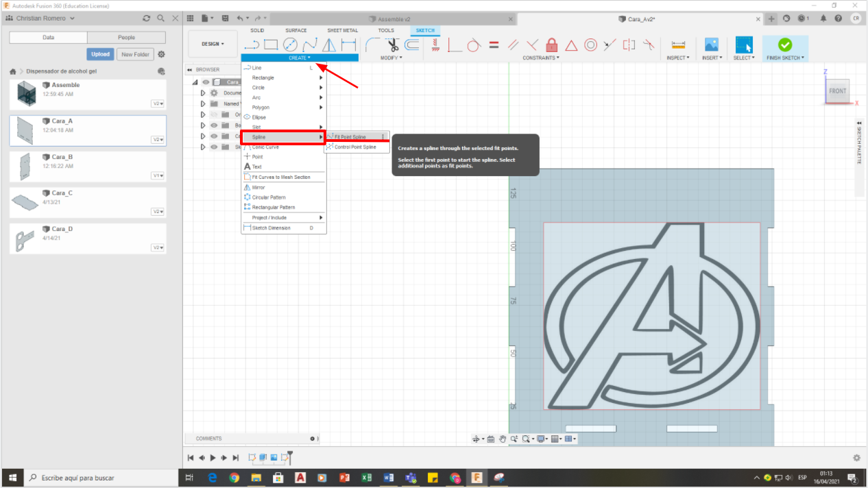The width and height of the screenshot is (868, 488).
Task: Activate the Pan hand tool in navigation bar
Action: (x=503, y=439)
